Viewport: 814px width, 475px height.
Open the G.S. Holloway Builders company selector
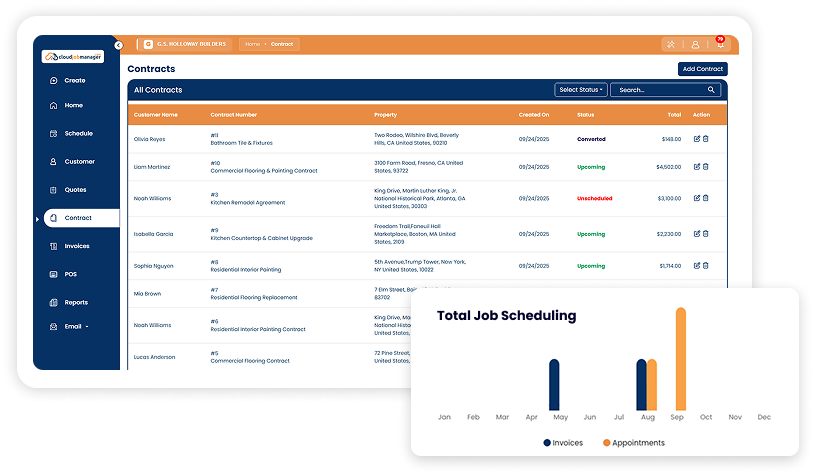click(x=184, y=45)
